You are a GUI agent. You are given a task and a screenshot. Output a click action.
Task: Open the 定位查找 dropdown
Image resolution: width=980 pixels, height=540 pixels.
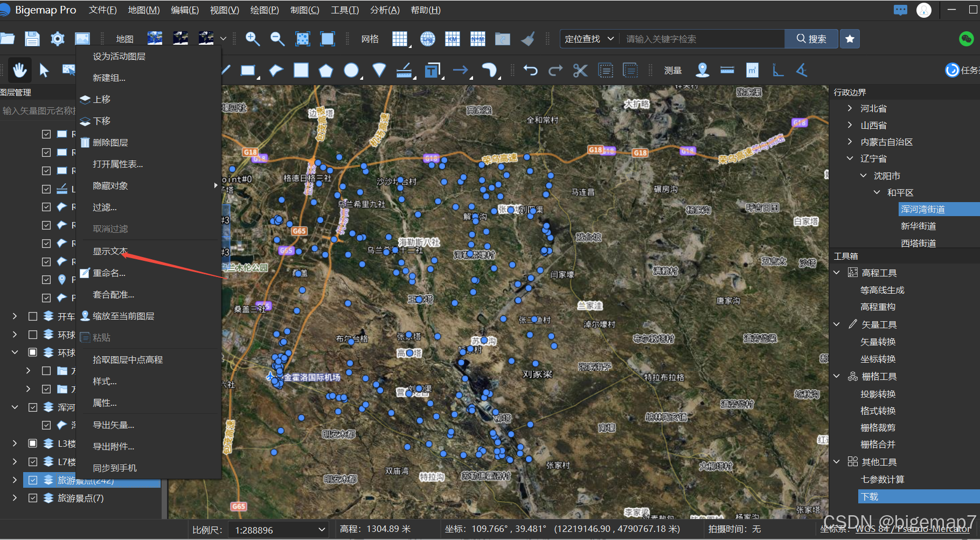click(x=589, y=39)
